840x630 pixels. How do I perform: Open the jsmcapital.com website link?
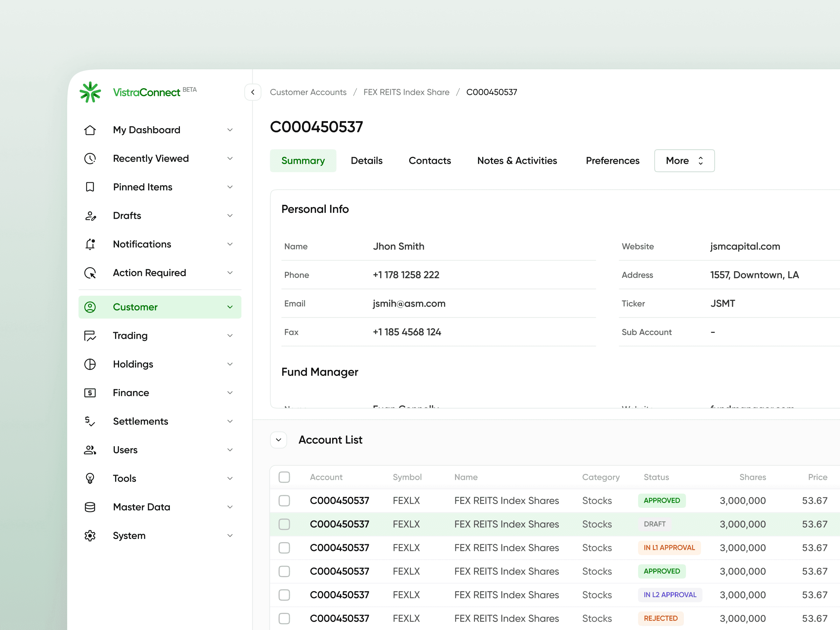tap(745, 246)
